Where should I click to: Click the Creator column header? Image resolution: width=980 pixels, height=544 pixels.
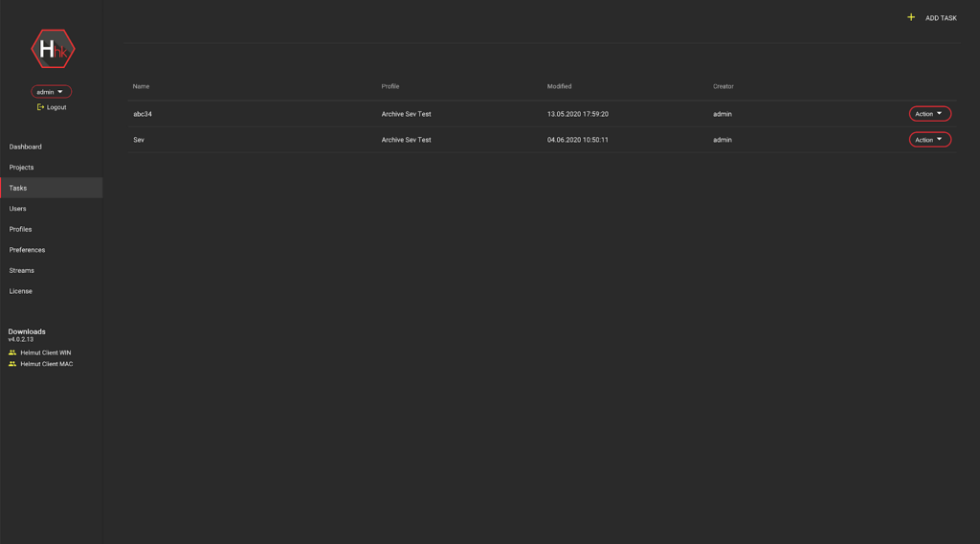pos(724,86)
